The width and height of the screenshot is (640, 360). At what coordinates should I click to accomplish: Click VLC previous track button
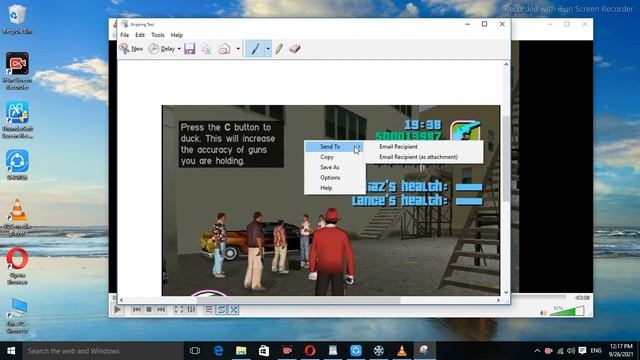pyautogui.click(x=136, y=309)
